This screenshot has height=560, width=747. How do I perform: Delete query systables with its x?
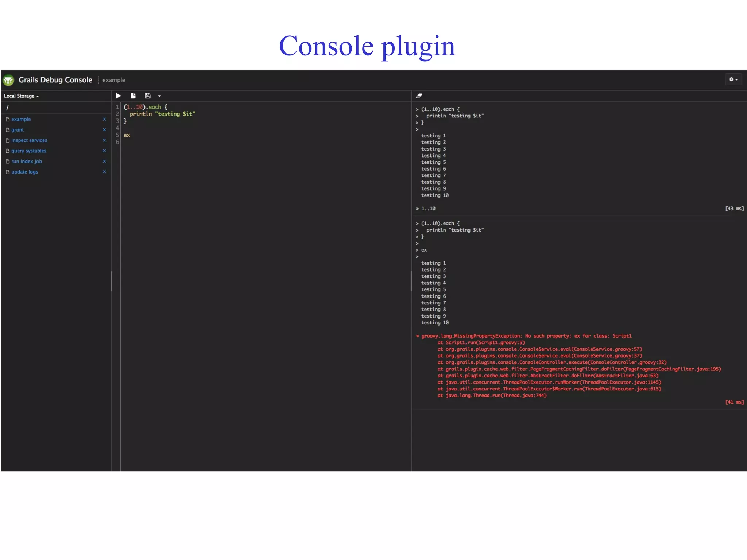(104, 151)
